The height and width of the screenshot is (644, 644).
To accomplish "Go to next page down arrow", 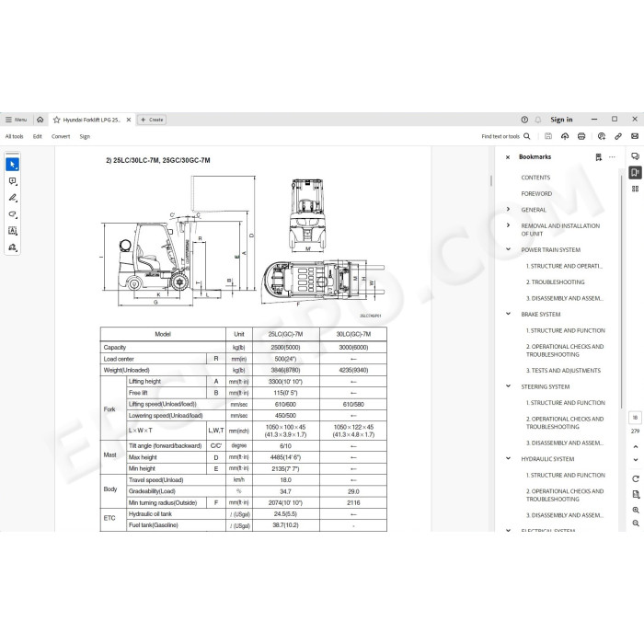I will pos(636,460).
